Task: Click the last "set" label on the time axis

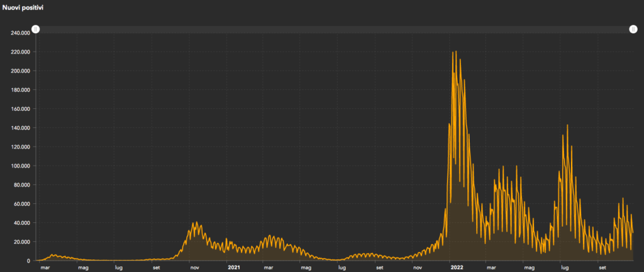Action: coord(602,267)
